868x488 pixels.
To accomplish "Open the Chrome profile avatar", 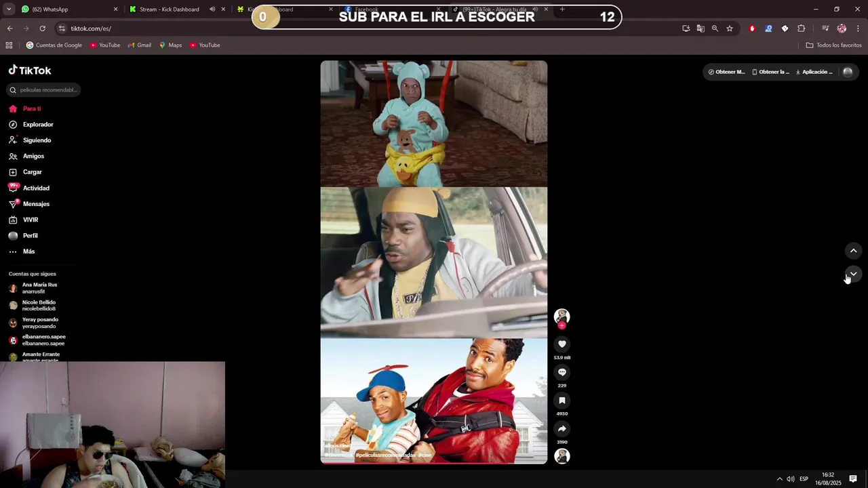I will point(842,28).
